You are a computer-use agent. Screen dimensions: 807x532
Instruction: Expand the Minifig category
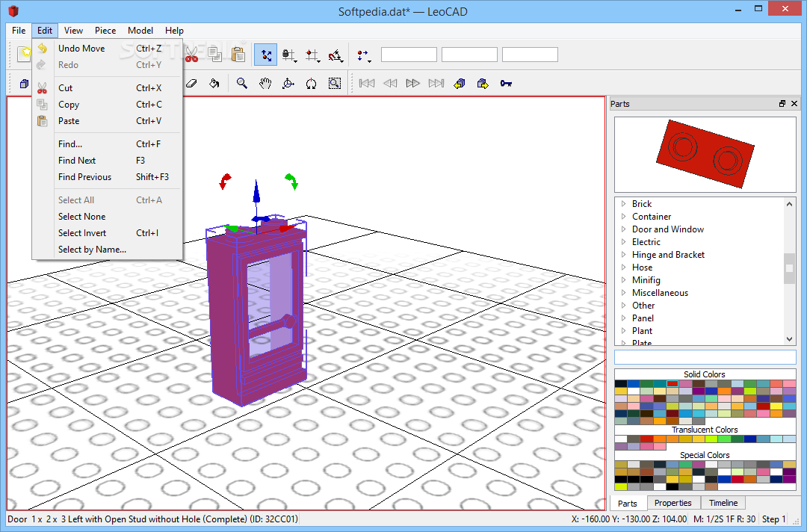pos(623,280)
